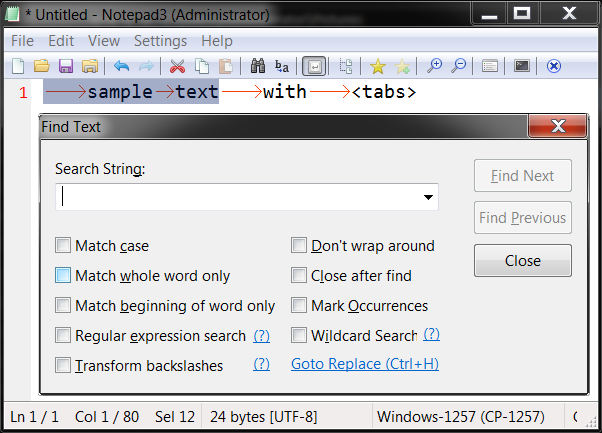Screen dimensions: 602x433
Task: Open regular expression help (?) link
Action: [x=261, y=336]
